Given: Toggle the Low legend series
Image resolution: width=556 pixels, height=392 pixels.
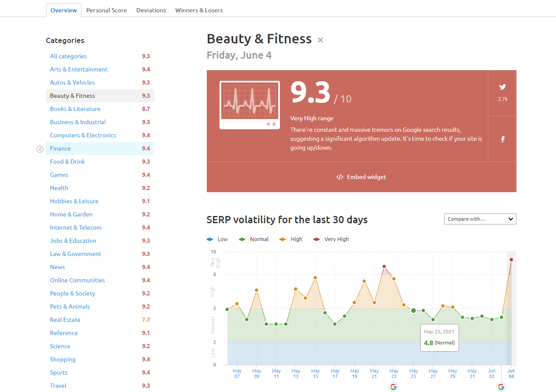Looking at the screenshot, I should pyautogui.click(x=217, y=239).
